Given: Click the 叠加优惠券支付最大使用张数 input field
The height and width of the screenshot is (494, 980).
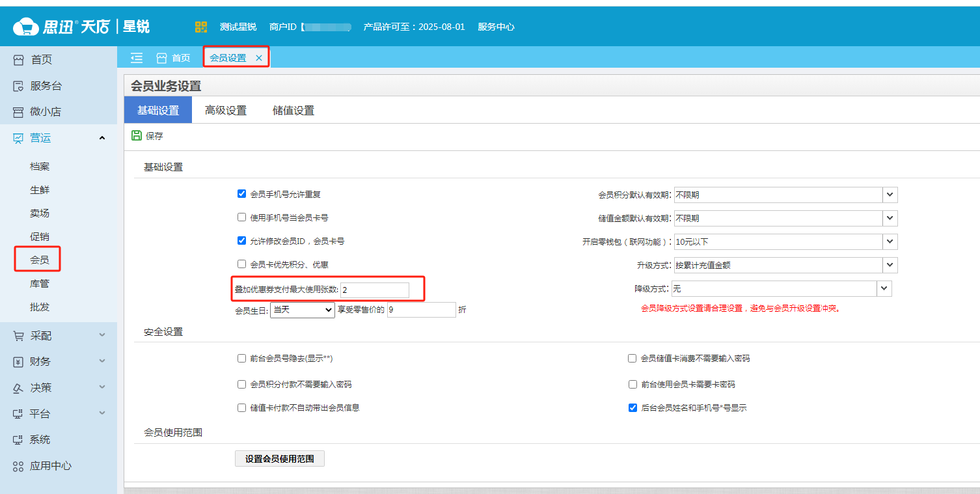Looking at the screenshot, I should pos(375,290).
